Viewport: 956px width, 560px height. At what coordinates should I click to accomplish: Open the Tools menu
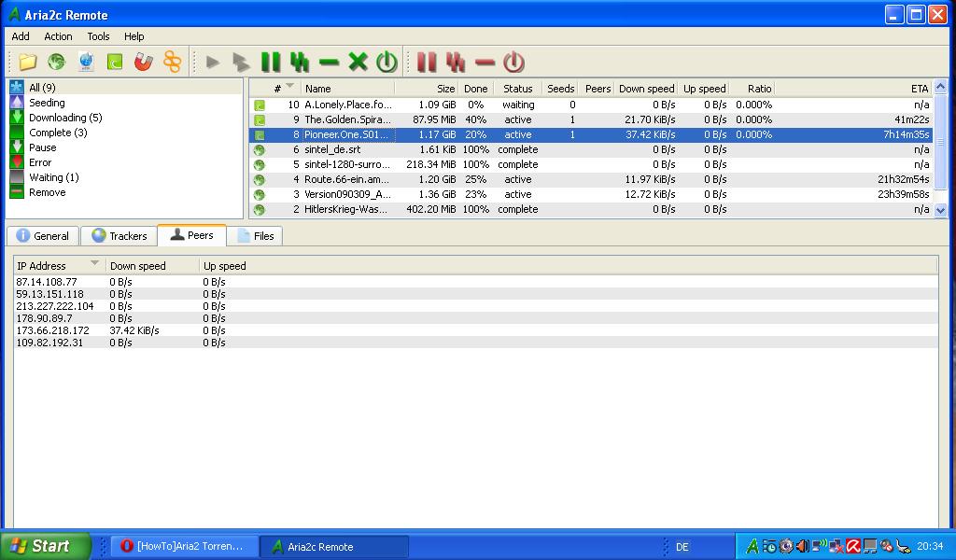pyautogui.click(x=98, y=36)
